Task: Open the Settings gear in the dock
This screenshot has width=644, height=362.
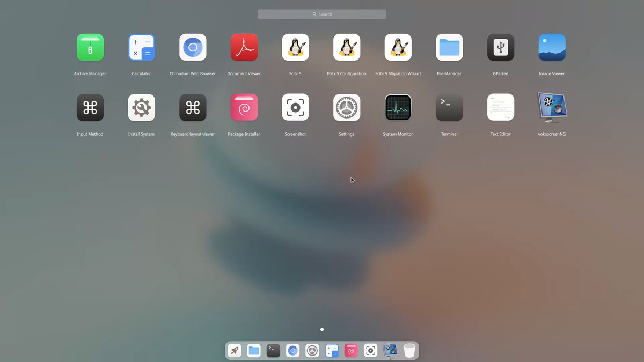Action: (x=312, y=351)
